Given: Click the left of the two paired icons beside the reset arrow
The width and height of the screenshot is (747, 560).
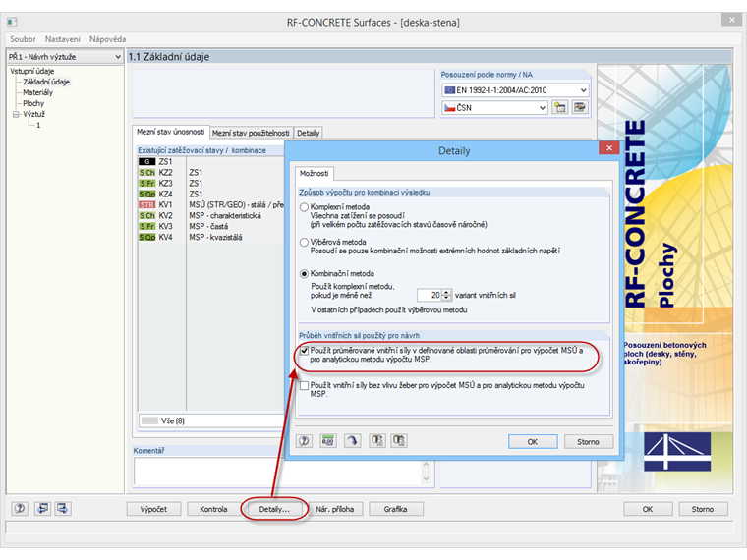Looking at the screenshot, I should pyautogui.click(x=377, y=441).
